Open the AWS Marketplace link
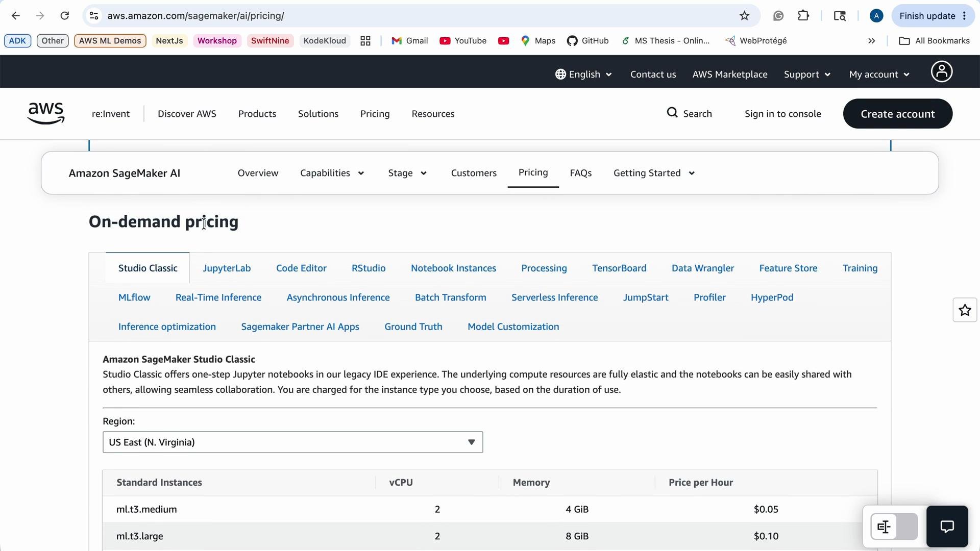The width and height of the screenshot is (980, 551). (x=730, y=74)
